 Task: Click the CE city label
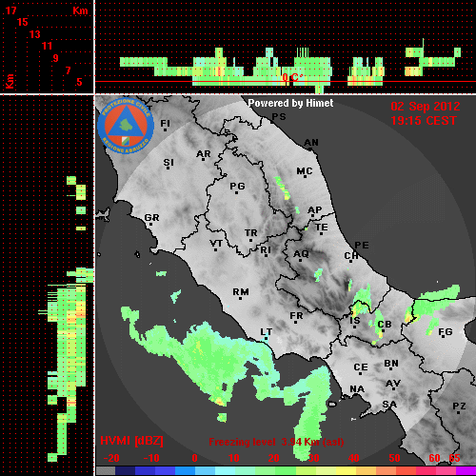click(x=361, y=367)
